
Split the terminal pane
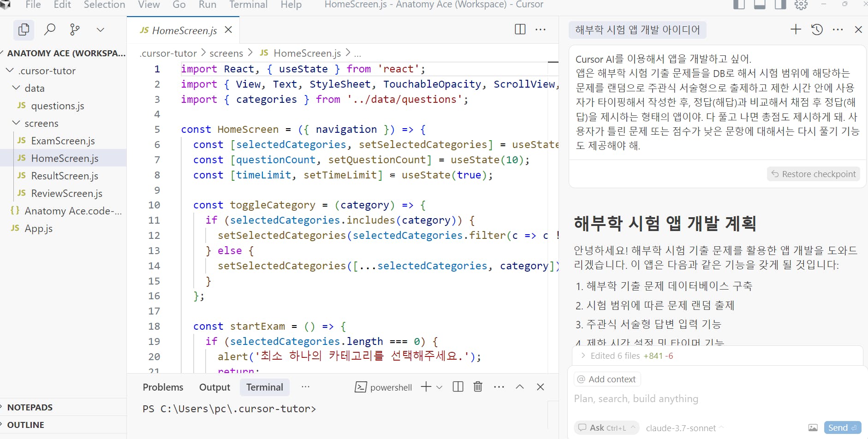point(458,387)
